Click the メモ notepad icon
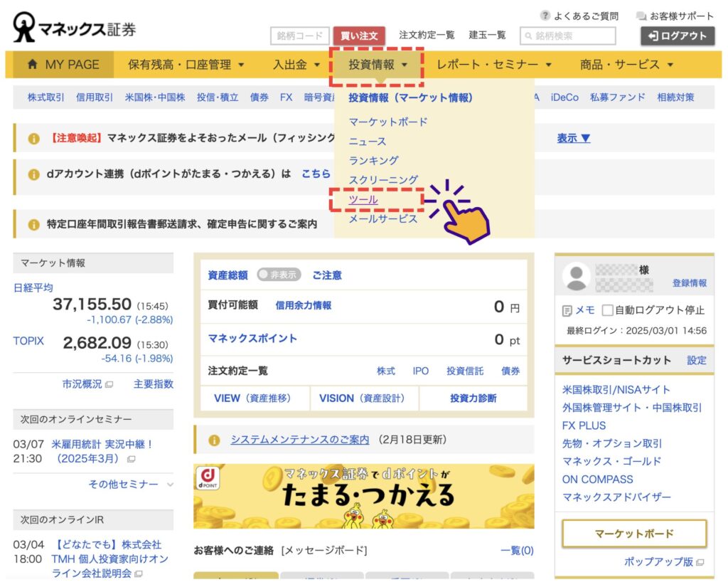This screenshot has height=587, width=728. [567, 310]
